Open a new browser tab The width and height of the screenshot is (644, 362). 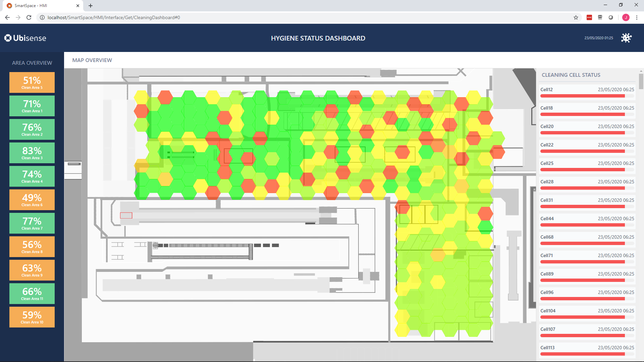click(x=91, y=6)
